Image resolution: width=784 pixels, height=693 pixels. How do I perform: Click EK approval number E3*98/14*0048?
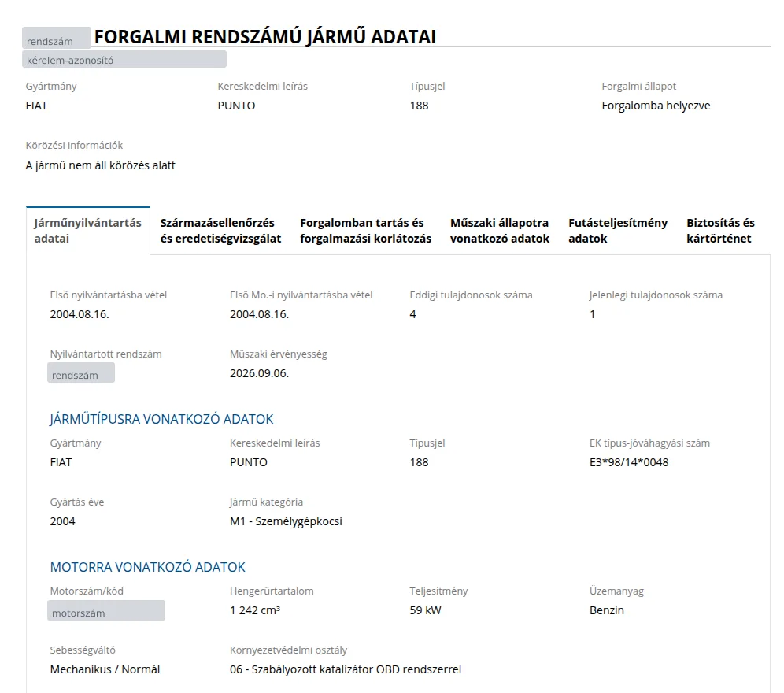coord(629,462)
